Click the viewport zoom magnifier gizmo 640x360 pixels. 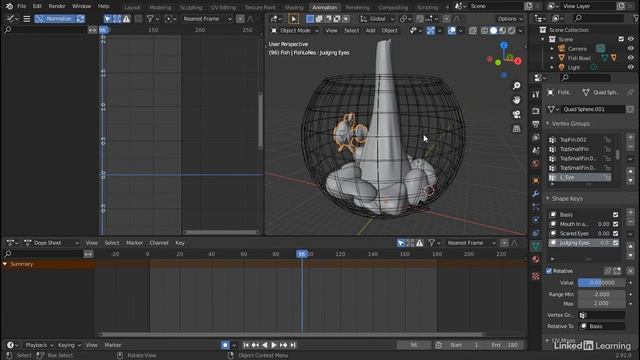pyautogui.click(x=516, y=85)
